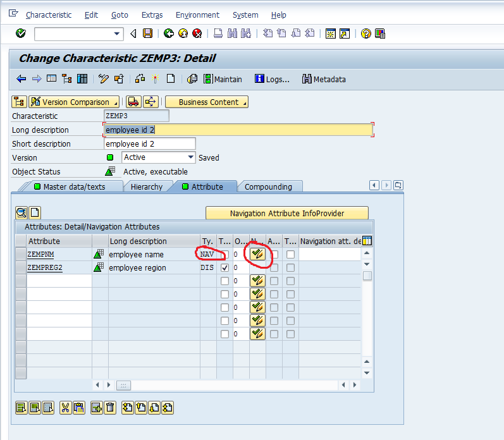Click the object status icon for ZEMPREG2
The width and height of the screenshot is (504, 440).
point(99,267)
